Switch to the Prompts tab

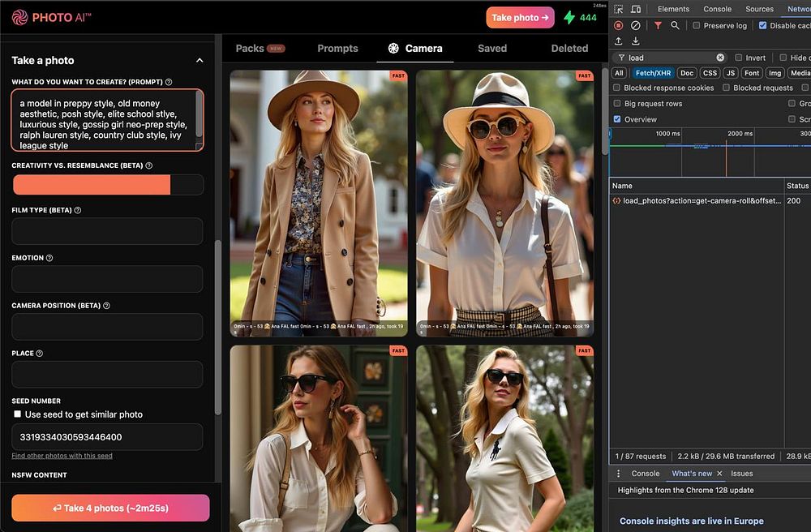[337, 49]
